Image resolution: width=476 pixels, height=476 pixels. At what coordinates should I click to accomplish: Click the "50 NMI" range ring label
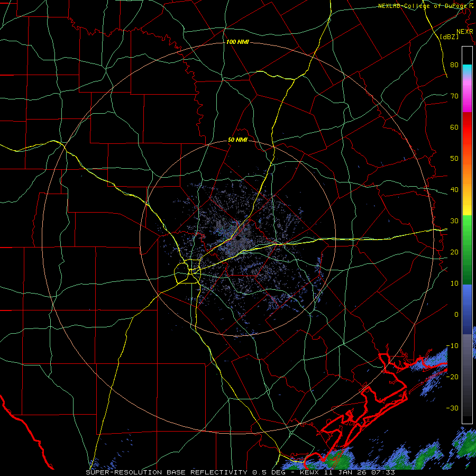point(237,140)
